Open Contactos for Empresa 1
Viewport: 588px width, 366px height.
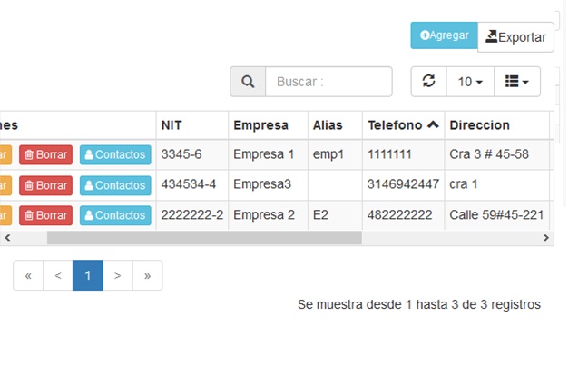tap(115, 154)
